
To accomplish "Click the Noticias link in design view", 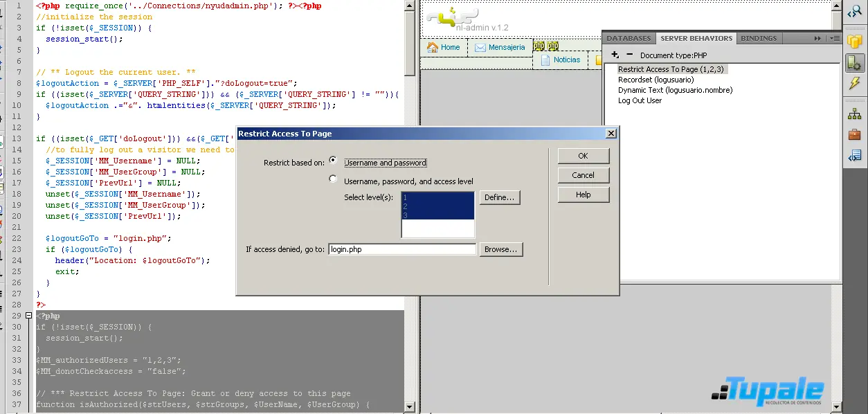I will coord(567,60).
